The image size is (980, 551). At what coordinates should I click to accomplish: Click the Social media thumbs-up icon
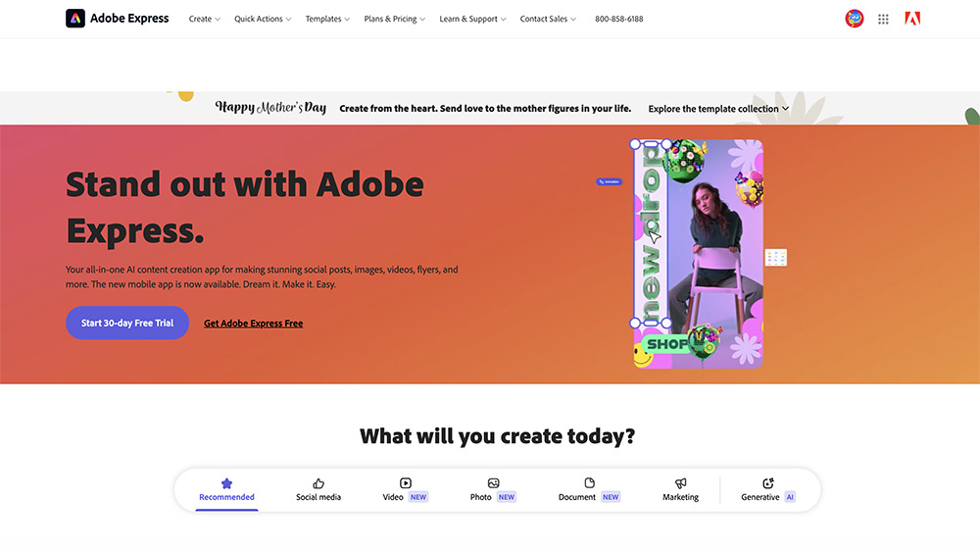318,483
